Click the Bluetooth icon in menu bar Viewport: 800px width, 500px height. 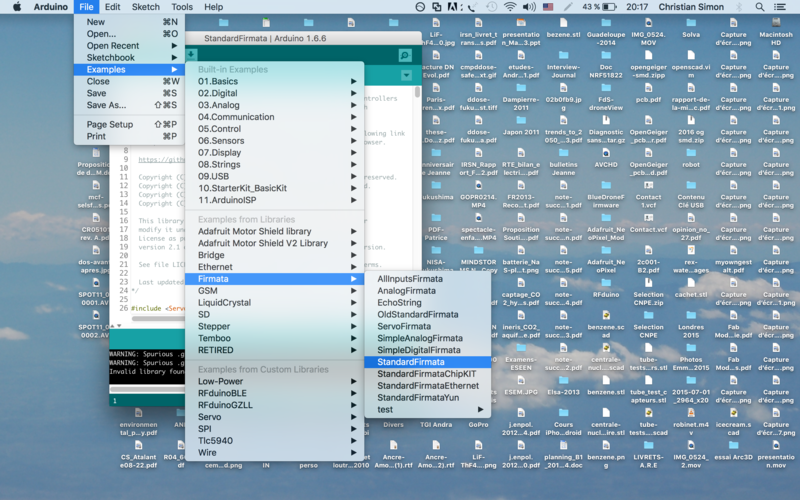[x=739, y=7]
